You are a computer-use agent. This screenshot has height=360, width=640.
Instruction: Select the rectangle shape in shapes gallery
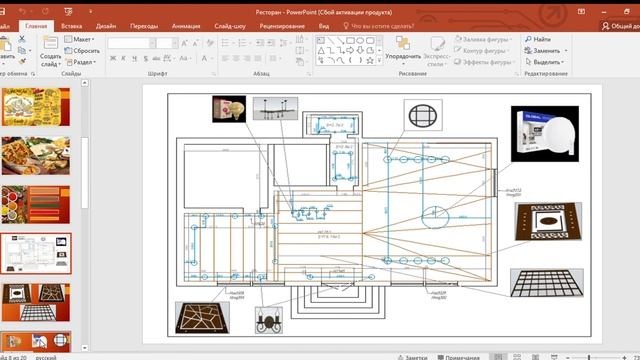(x=350, y=40)
